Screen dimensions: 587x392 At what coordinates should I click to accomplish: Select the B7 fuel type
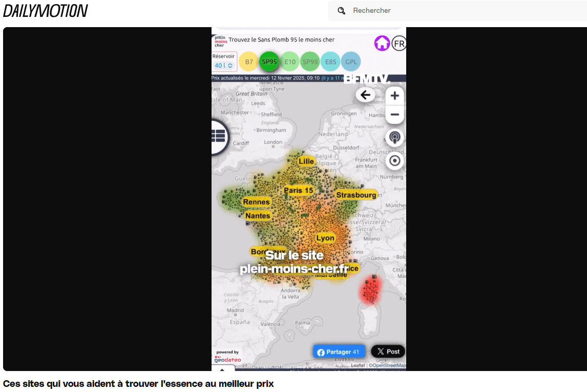tap(249, 62)
